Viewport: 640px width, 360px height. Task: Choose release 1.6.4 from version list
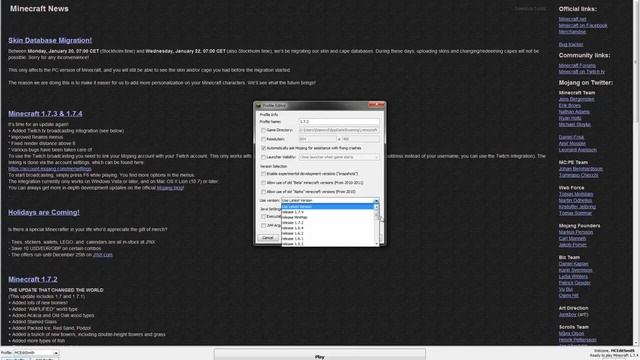(328, 228)
